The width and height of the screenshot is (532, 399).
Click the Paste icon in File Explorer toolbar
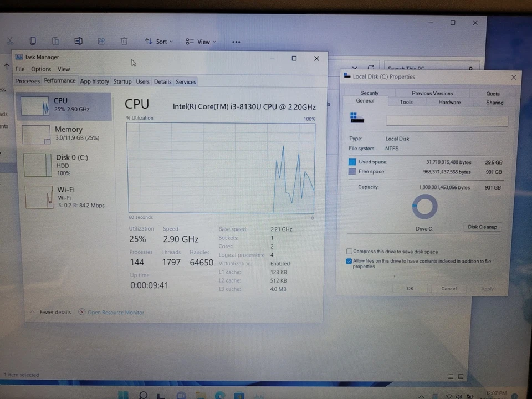(55, 41)
